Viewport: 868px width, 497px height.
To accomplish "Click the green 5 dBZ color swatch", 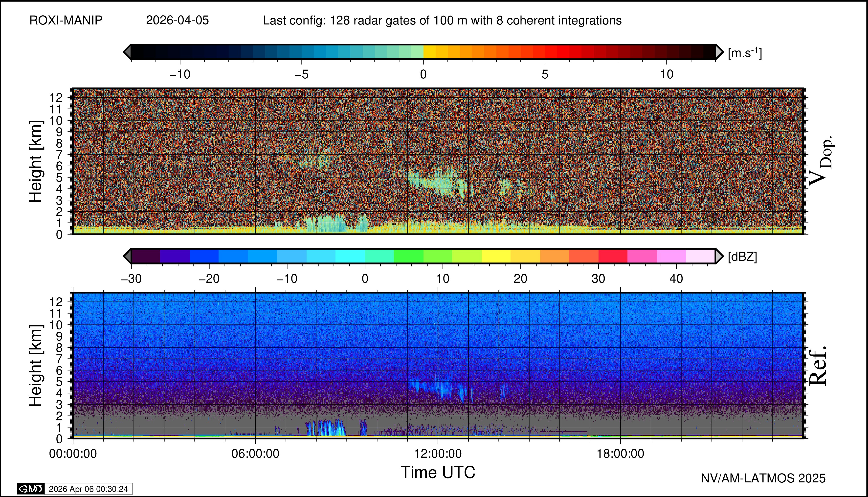I will (x=408, y=256).
